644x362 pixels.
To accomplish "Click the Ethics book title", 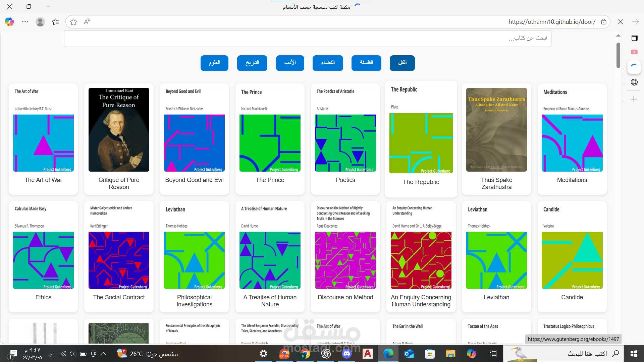I will click(43, 297).
